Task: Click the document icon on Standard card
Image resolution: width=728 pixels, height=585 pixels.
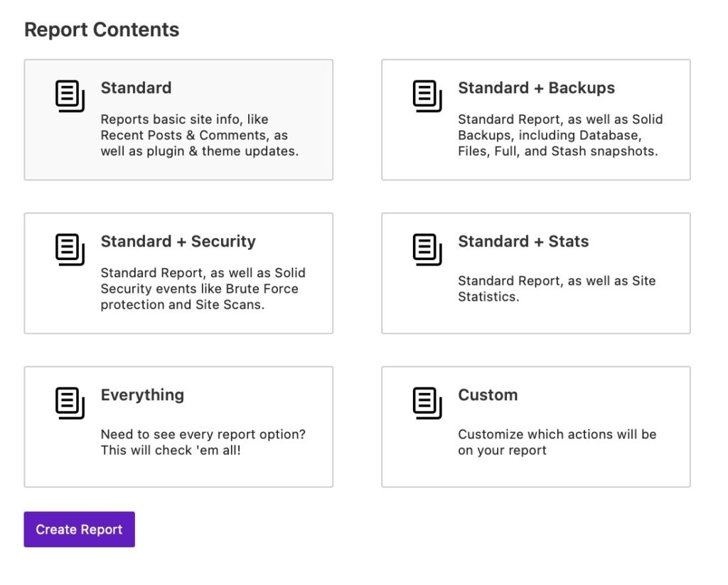Action: coord(70,96)
